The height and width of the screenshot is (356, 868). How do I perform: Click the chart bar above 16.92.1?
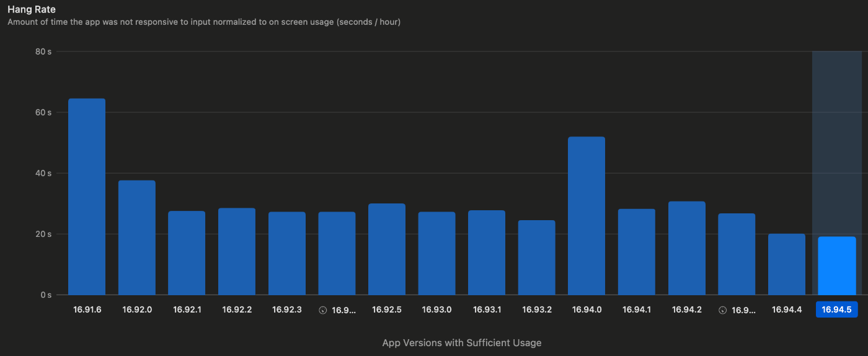(187, 253)
